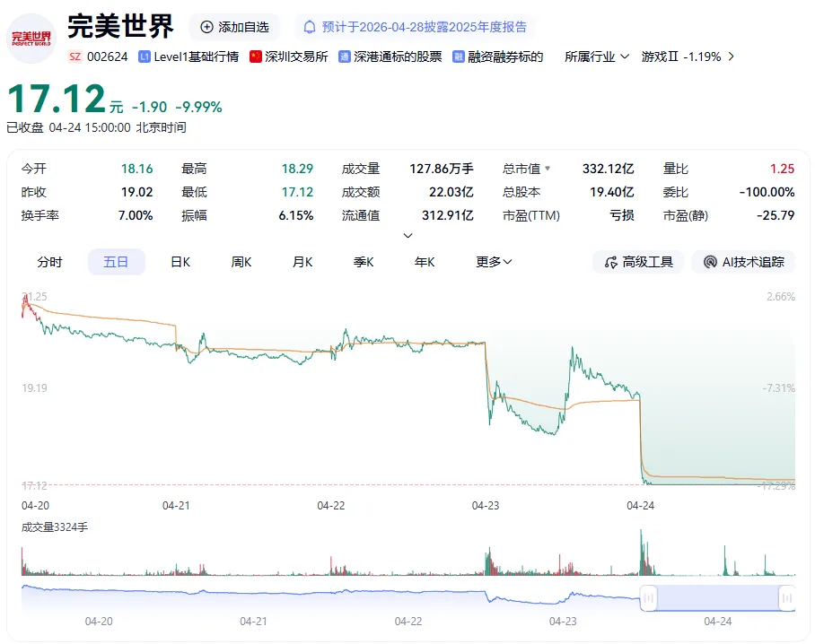Click the 04-22 date axis label
This screenshot has height=644, width=815.
(x=331, y=505)
